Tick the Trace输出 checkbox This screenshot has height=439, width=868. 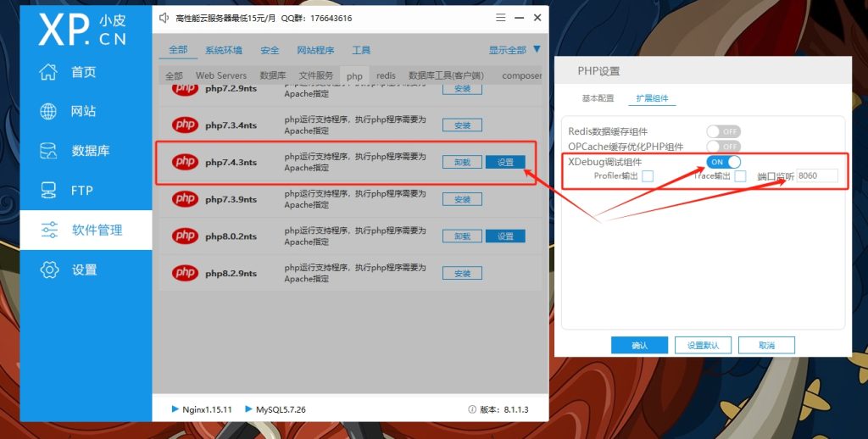pos(740,176)
